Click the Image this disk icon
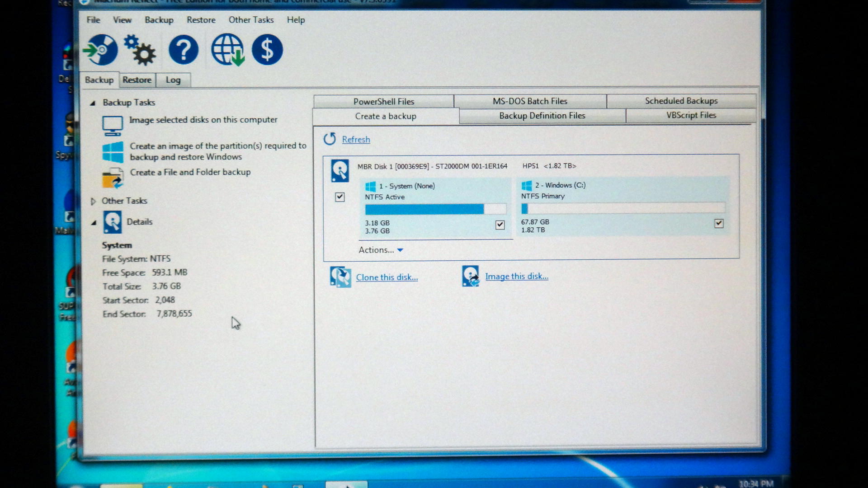 (x=471, y=276)
